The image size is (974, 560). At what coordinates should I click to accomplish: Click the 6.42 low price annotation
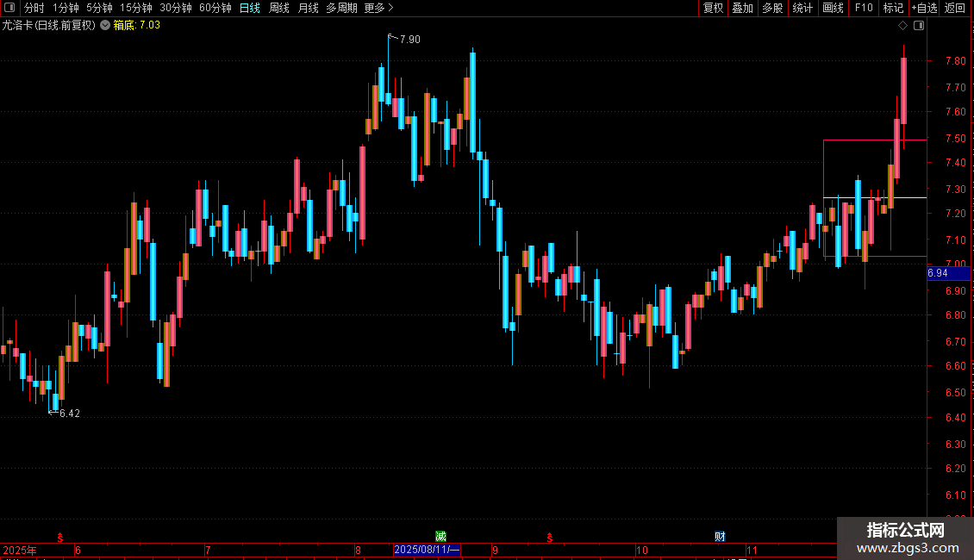70,414
